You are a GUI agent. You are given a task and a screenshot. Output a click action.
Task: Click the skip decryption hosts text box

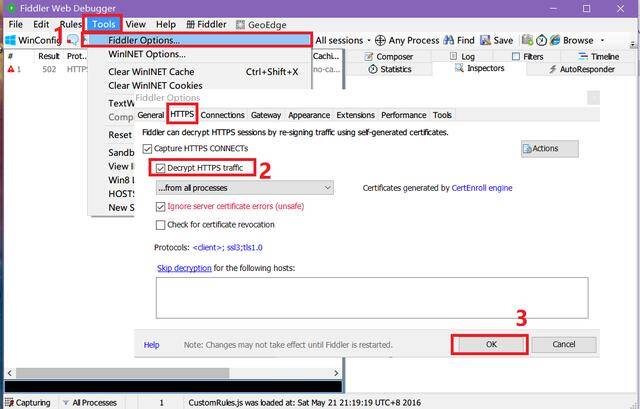click(372, 298)
